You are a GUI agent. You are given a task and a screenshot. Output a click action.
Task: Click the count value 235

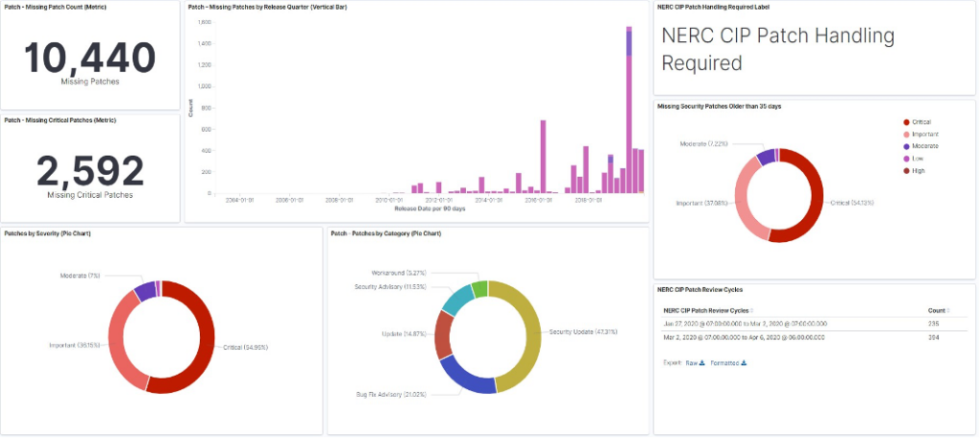(934, 324)
